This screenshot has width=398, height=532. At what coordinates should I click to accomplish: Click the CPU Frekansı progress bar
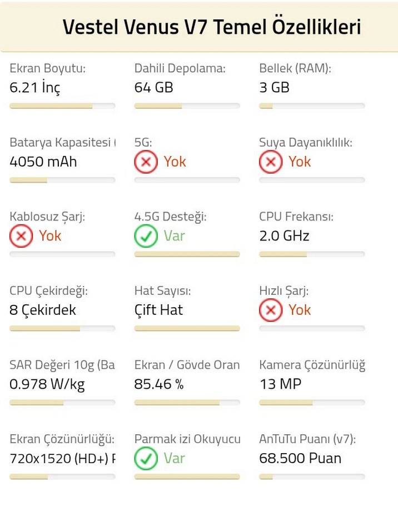[312, 254]
